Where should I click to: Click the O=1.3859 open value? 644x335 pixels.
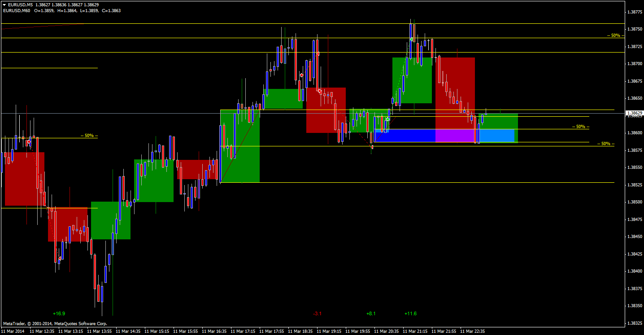point(44,10)
